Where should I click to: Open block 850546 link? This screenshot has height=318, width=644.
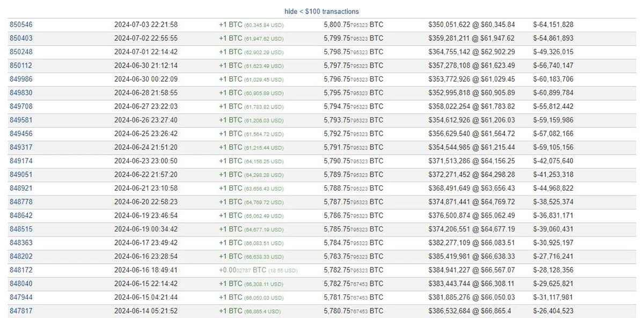pos(21,25)
